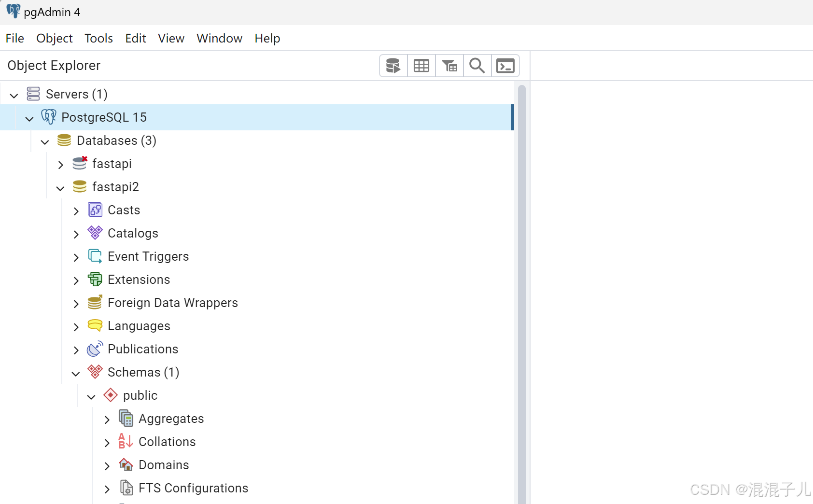Click the fastapi2 database icon
813x504 pixels.
point(80,186)
